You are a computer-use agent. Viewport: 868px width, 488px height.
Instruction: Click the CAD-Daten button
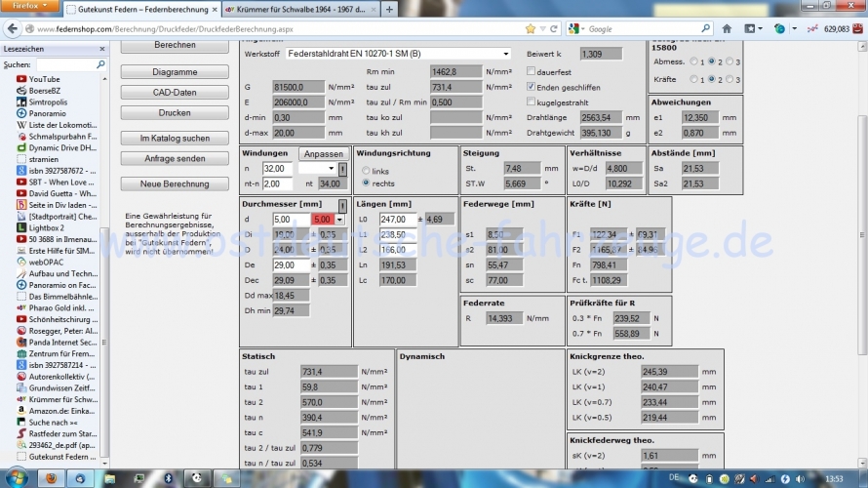[x=175, y=93]
